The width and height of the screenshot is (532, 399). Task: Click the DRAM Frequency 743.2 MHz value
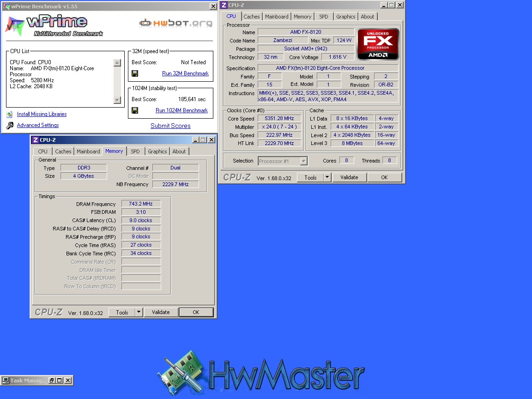[141, 204]
